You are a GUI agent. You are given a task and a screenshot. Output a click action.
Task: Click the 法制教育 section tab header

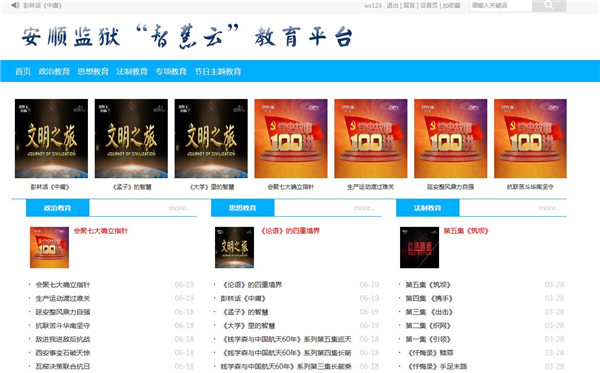pos(428,208)
